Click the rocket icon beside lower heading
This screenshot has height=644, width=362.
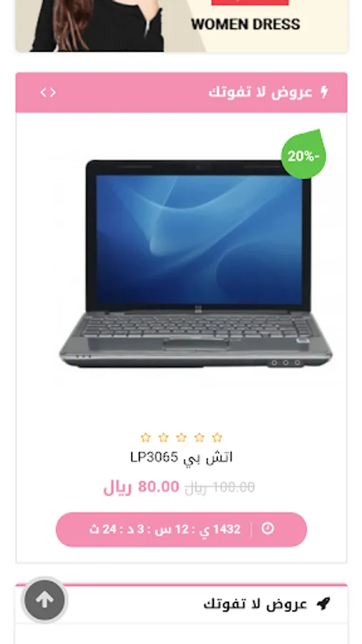(x=323, y=604)
